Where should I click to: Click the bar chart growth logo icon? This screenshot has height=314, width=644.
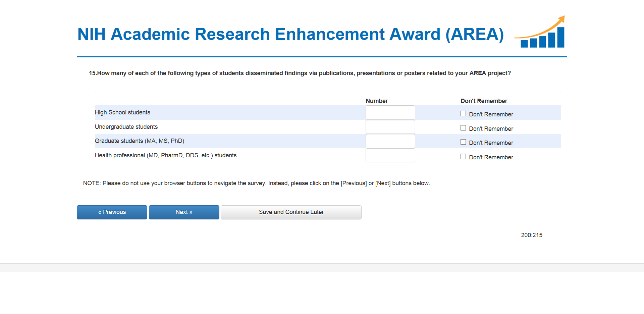pos(541,33)
